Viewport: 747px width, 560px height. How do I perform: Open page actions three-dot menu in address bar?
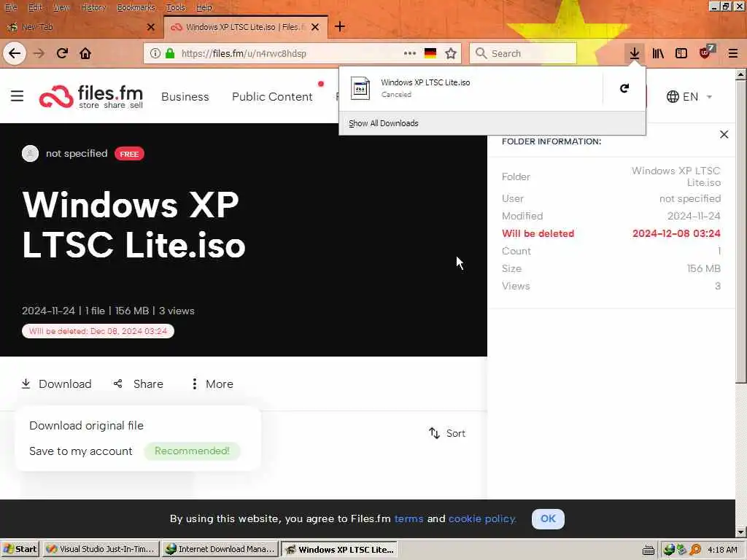pyautogui.click(x=410, y=53)
